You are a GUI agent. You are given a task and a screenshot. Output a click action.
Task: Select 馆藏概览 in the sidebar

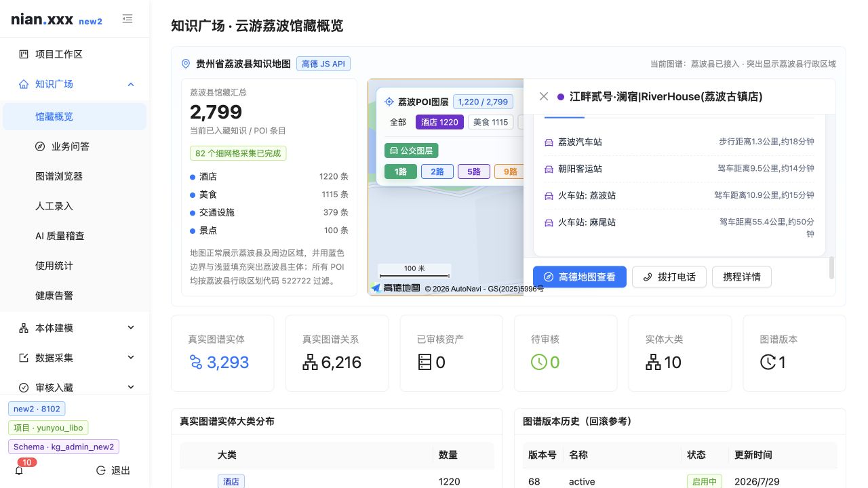75,117
